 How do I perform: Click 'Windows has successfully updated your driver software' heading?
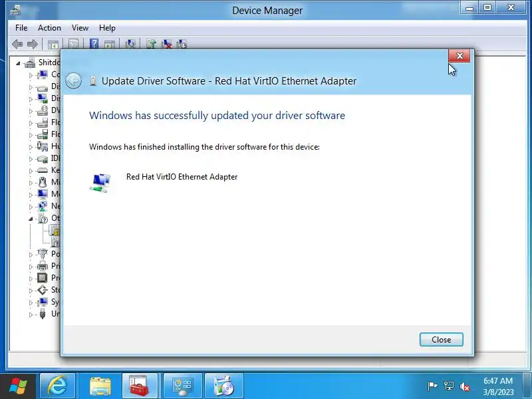[217, 115]
